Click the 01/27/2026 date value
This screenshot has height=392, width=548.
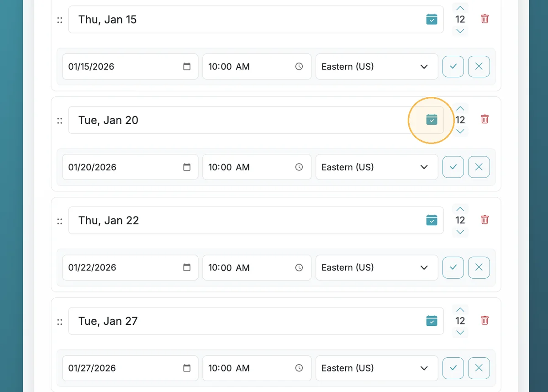[x=92, y=368]
